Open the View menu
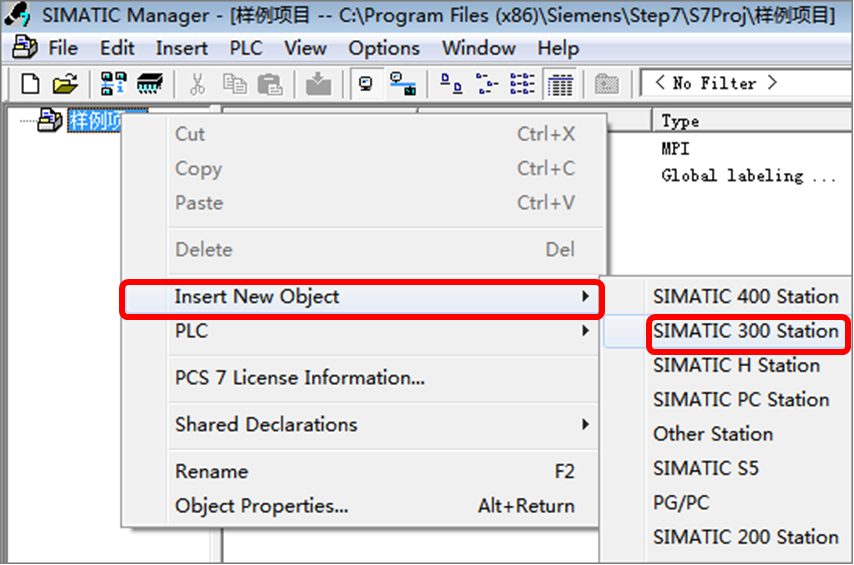854x565 pixels. [x=306, y=48]
